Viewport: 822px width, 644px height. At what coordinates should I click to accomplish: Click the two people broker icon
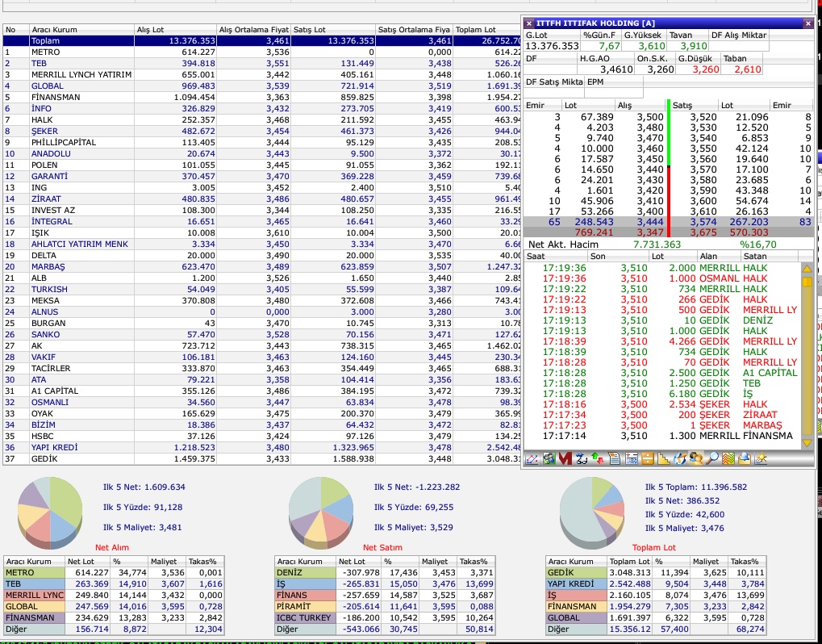click(x=695, y=459)
